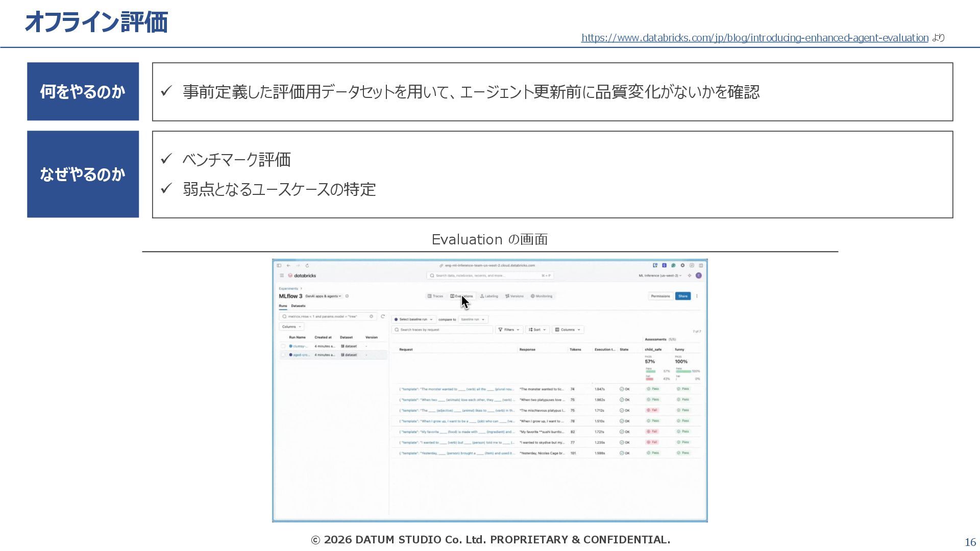The height and width of the screenshot is (551, 980).
Task: Click the browser reload icon
Action: click(307, 265)
